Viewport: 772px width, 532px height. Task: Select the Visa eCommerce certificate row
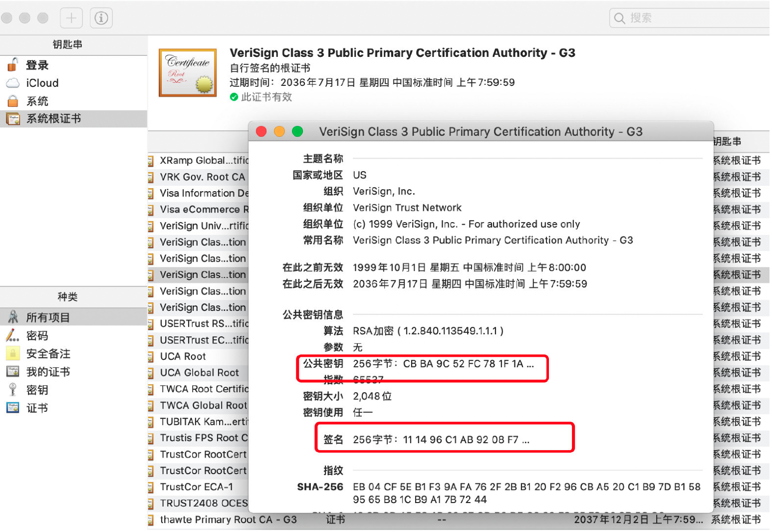click(x=198, y=210)
